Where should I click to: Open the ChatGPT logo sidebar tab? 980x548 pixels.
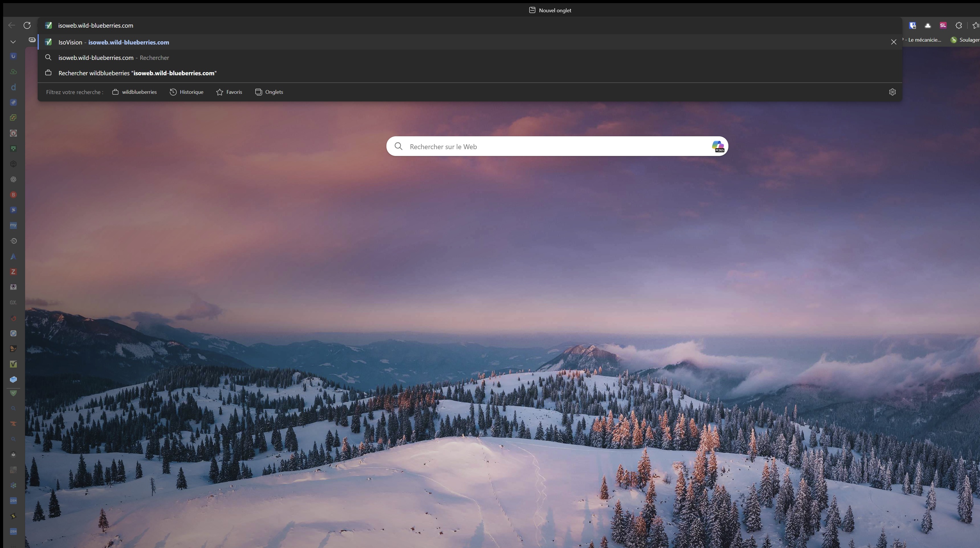click(13, 179)
